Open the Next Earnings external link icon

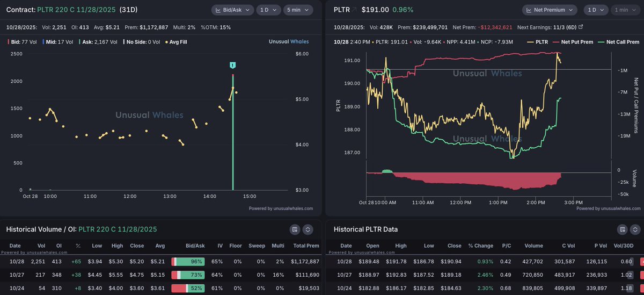580,27
